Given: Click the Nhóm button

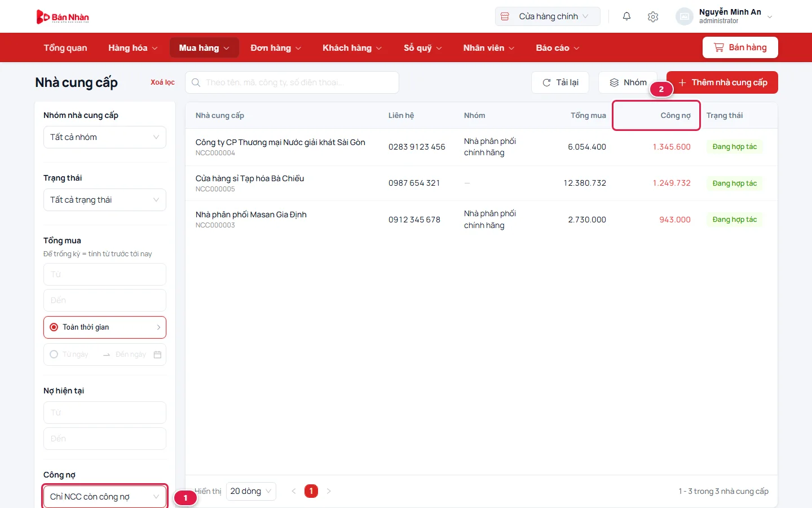Looking at the screenshot, I should [x=628, y=82].
